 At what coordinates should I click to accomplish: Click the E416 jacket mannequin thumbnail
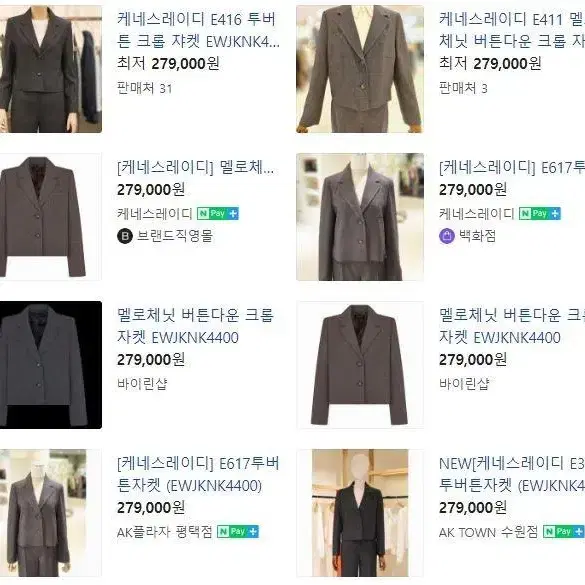(x=51, y=69)
